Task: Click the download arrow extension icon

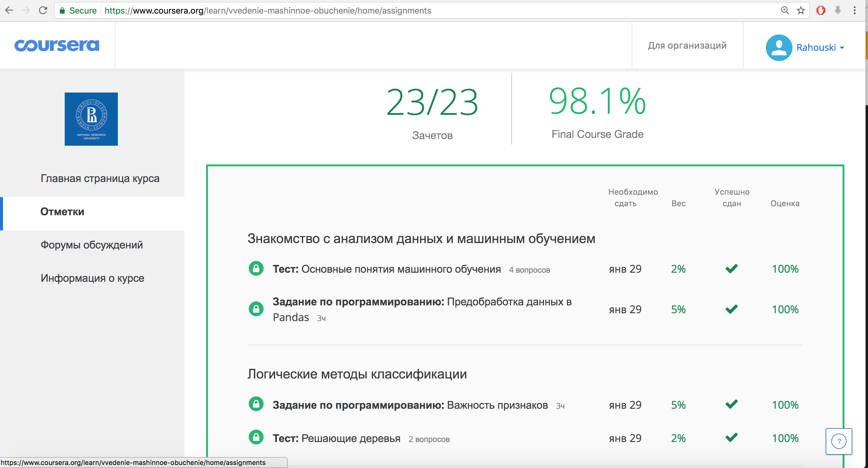Action: click(x=838, y=11)
